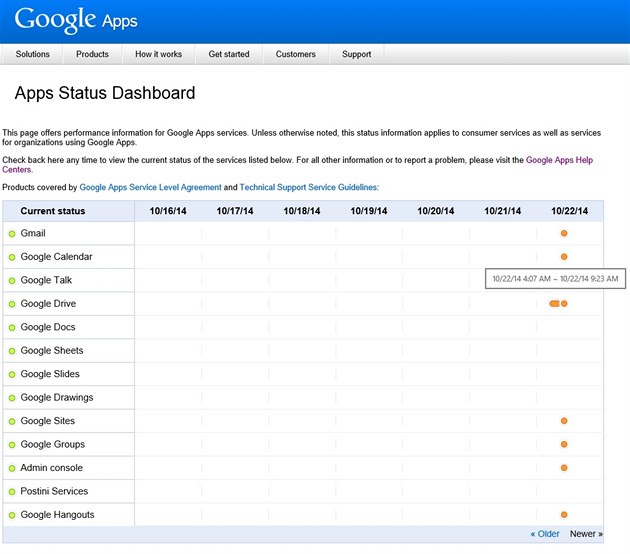Image resolution: width=630 pixels, height=554 pixels.
Task: Click Google Docs' green status indicator
Action: (12, 327)
